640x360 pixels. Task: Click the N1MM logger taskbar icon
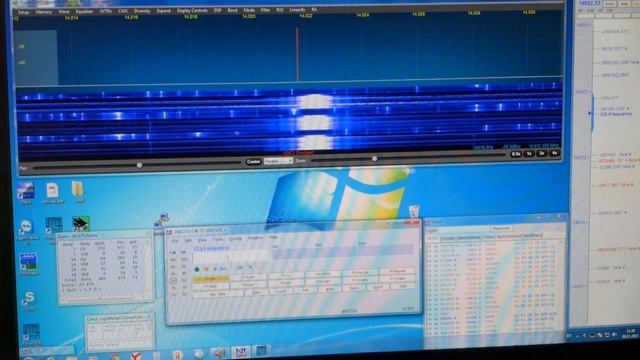point(241,351)
